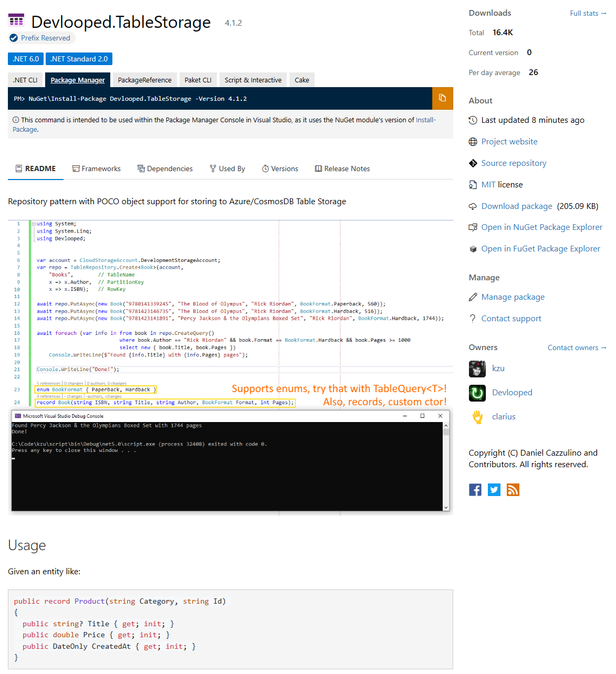Image resolution: width=616 pixels, height=674 pixels.
Task: Open the Dependencies tab
Action: (165, 168)
